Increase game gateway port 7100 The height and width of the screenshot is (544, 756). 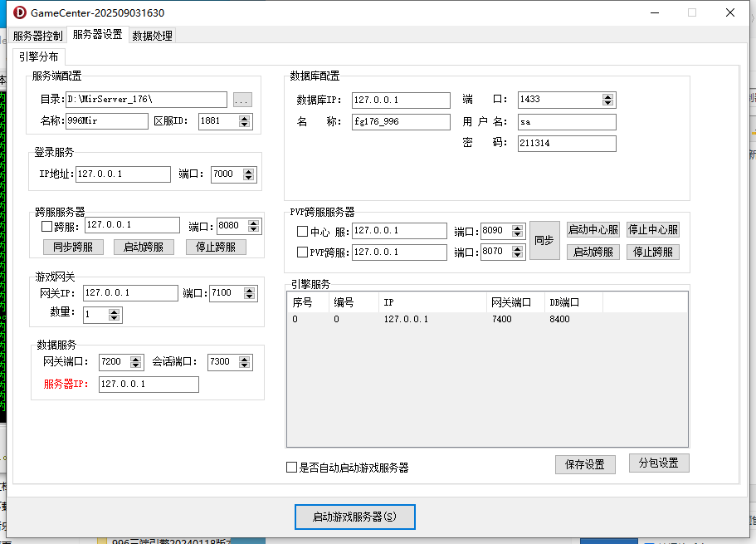[249, 290]
